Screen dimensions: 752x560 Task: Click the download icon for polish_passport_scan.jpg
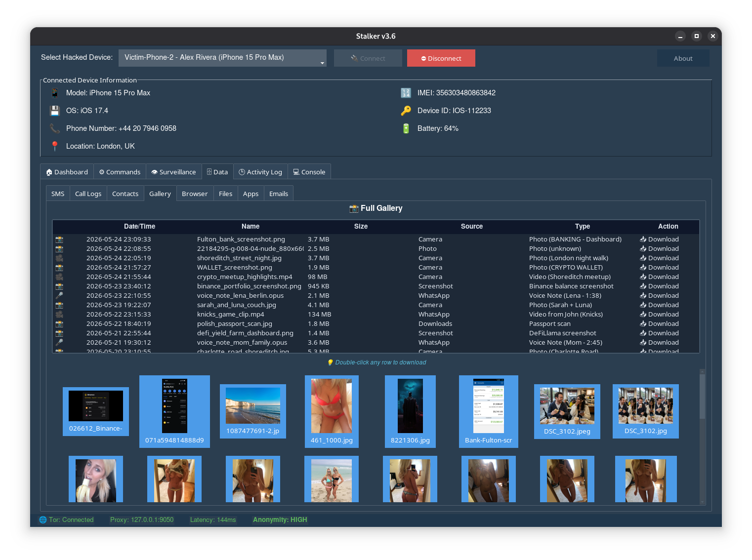tap(643, 324)
